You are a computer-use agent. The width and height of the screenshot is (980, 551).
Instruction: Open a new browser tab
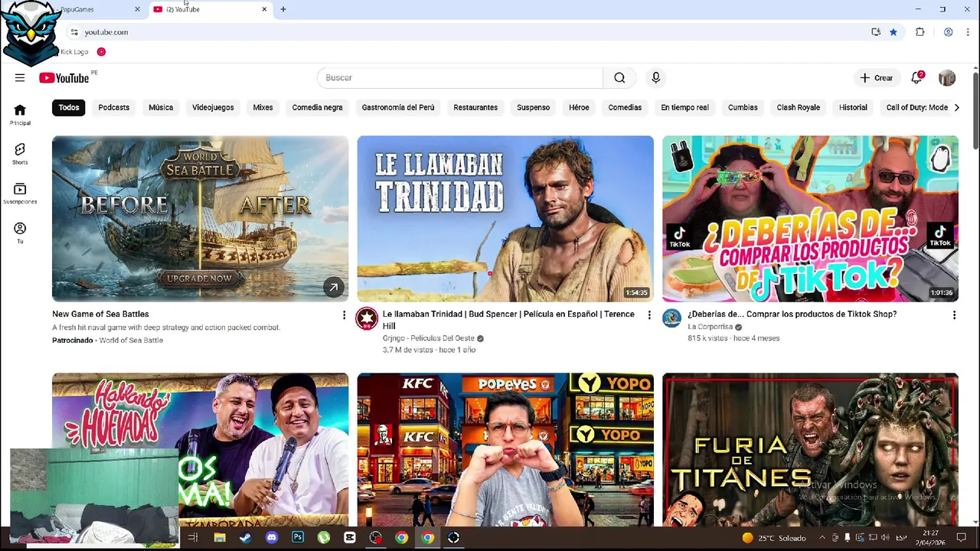283,9
